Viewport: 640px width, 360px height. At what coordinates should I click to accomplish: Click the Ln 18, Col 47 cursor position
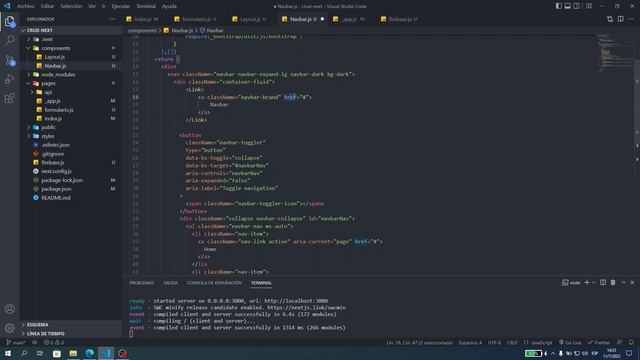[419, 342]
